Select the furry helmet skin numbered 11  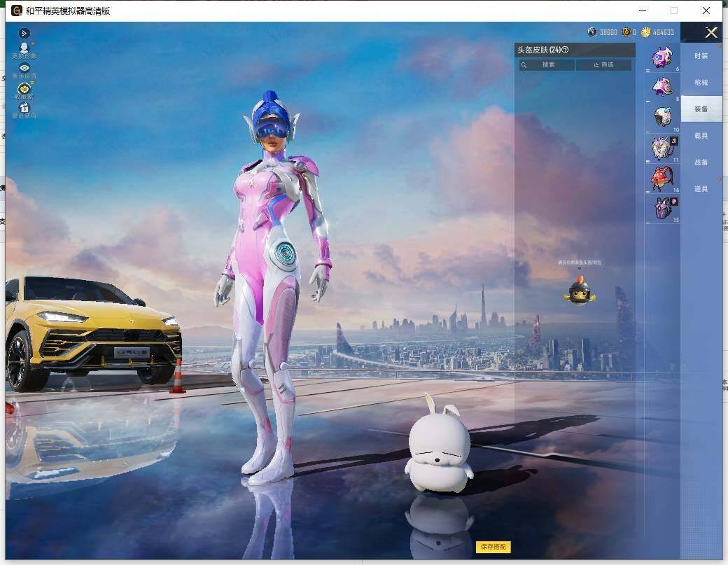[x=662, y=148]
